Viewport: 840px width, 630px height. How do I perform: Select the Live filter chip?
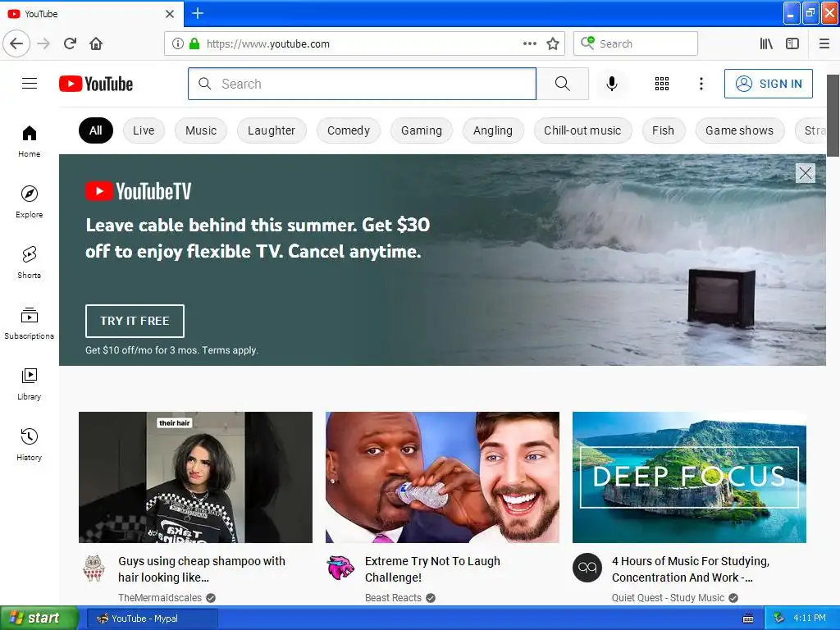click(x=144, y=130)
